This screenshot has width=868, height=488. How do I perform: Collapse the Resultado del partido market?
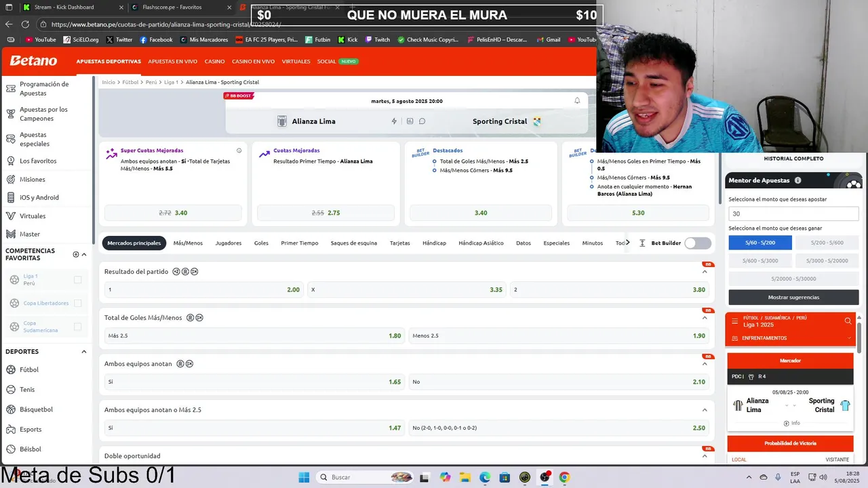click(705, 272)
